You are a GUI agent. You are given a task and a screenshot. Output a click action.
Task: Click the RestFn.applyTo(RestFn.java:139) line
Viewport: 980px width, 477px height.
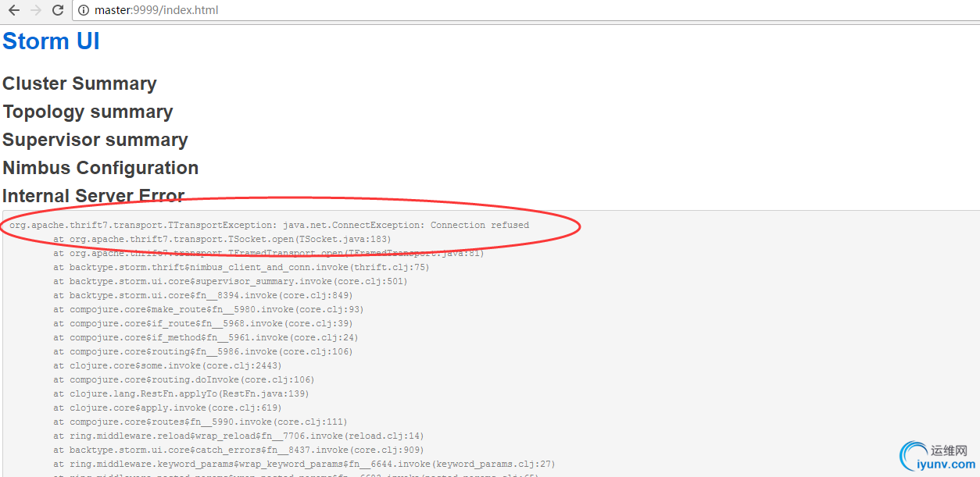point(181,393)
